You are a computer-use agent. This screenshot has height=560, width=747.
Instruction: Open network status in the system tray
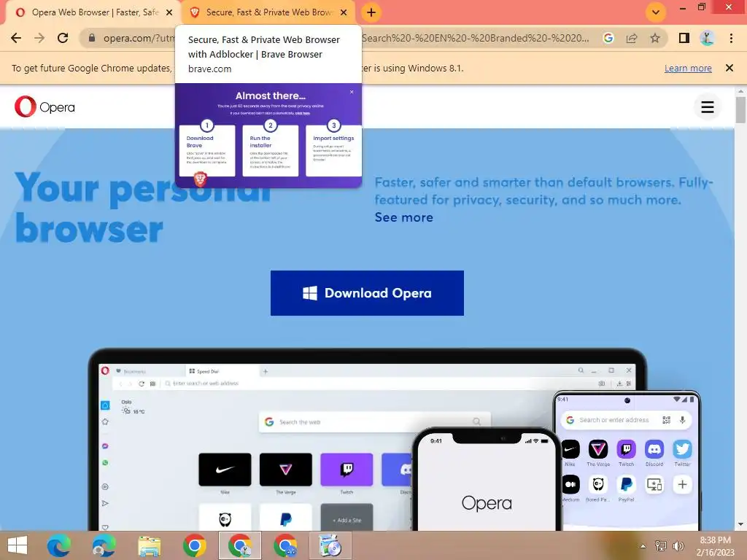tap(660, 546)
